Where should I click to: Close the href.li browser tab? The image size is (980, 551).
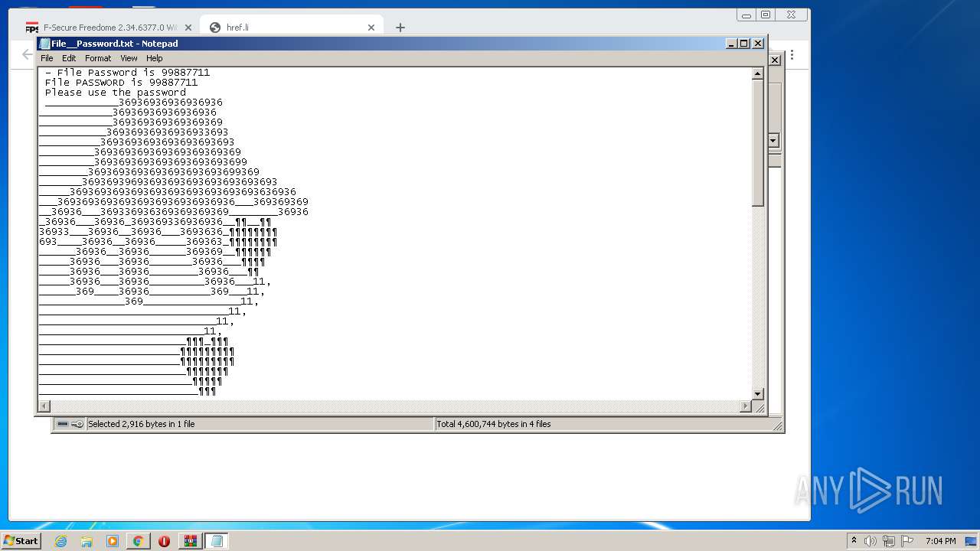click(371, 28)
